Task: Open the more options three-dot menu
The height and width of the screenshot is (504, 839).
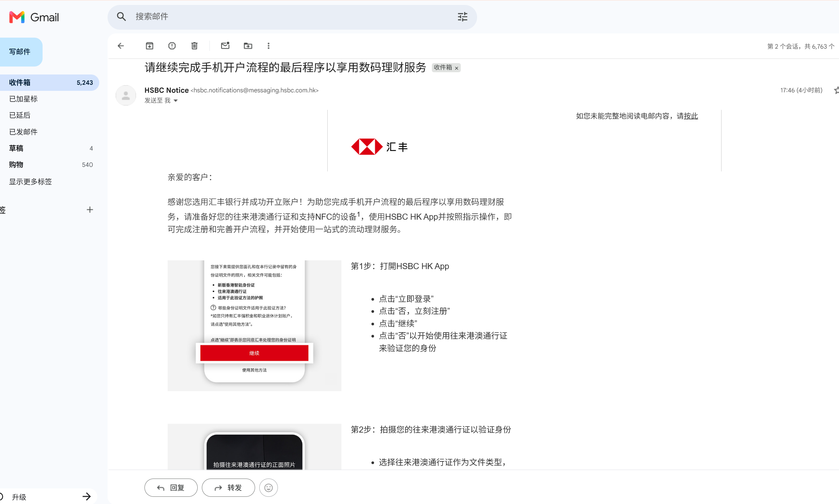Action: pyautogui.click(x=268, y=46)
